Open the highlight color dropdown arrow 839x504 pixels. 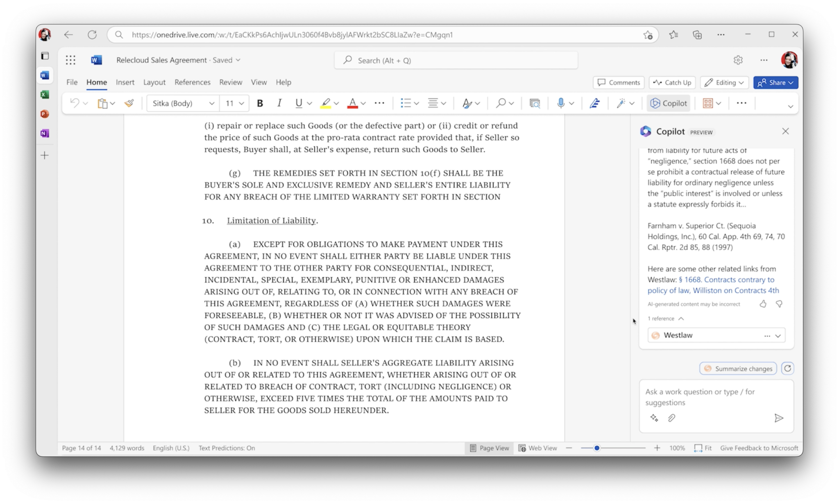tap(336, 104)
